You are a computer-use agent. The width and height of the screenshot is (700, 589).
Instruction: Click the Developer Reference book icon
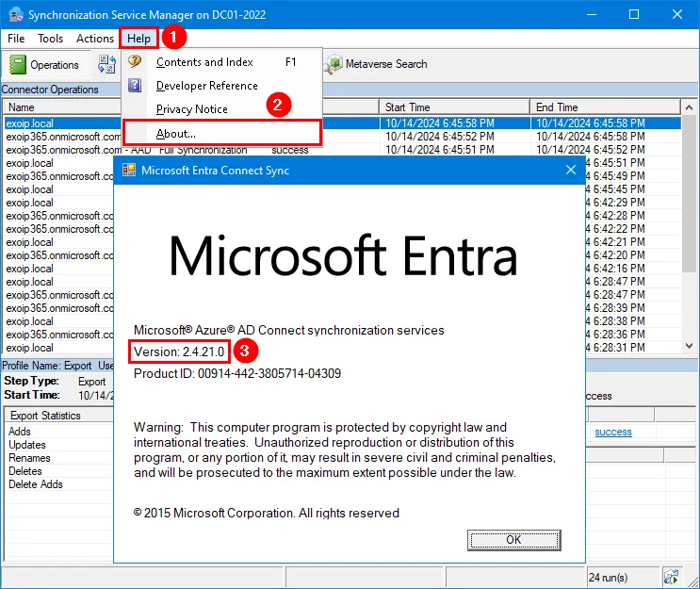click(135, 85)
